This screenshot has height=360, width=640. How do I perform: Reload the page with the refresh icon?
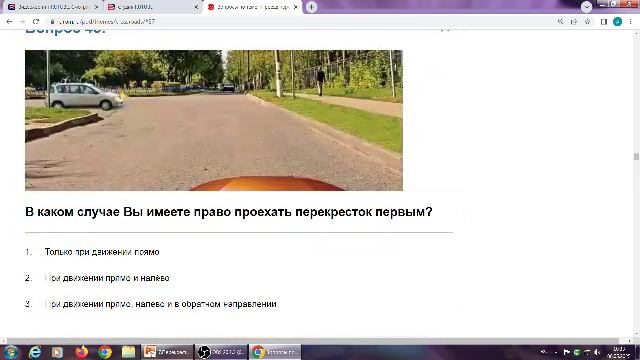36,22
